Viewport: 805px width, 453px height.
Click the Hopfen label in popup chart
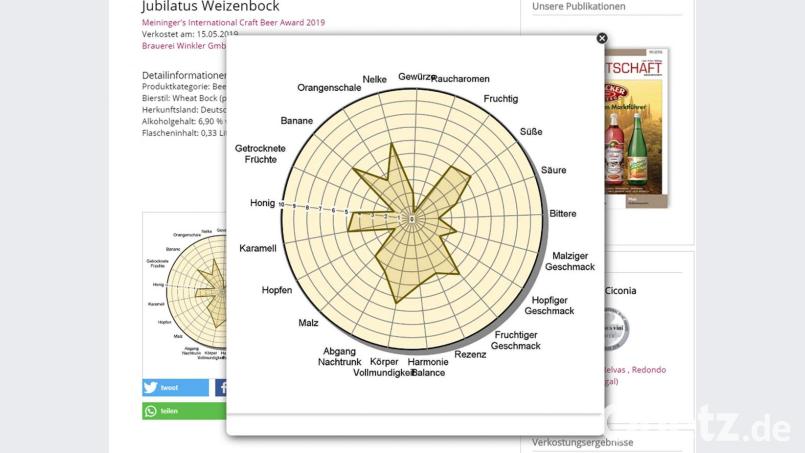[x=277, y=290]
